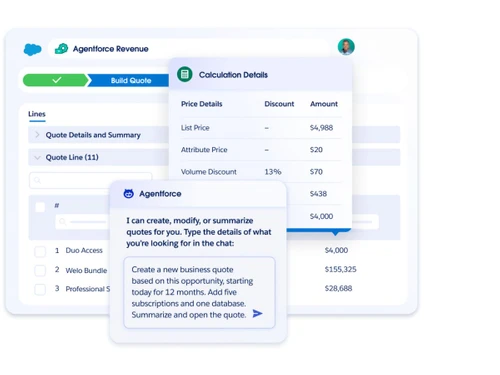
Task: Check the Duo Access row checkbox
Action: (40, 251)
